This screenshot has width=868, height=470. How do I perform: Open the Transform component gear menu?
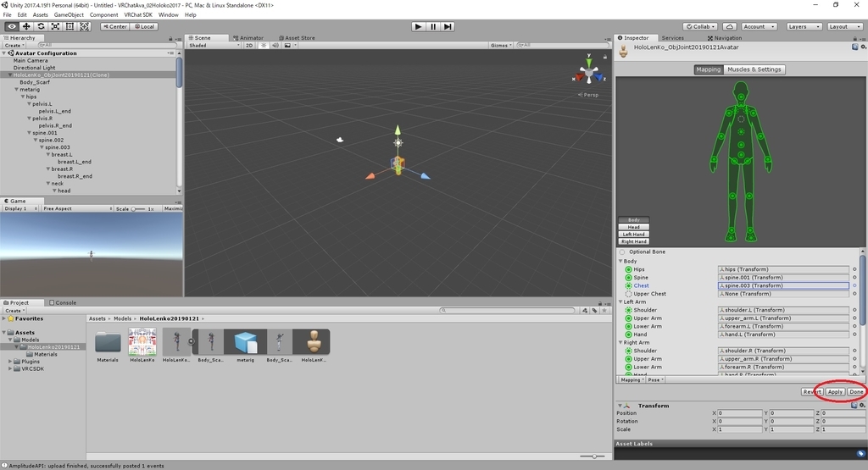coord(862,406)
